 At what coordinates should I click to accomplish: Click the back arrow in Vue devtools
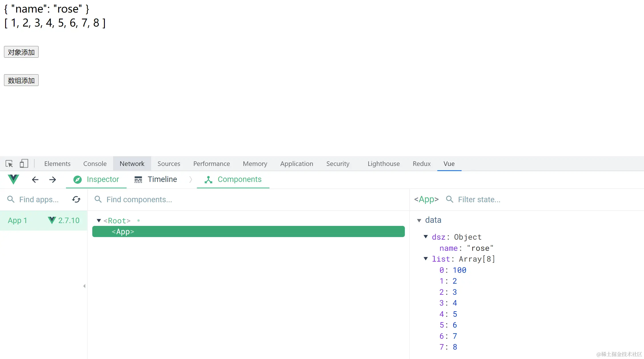[x=35, y=180]
